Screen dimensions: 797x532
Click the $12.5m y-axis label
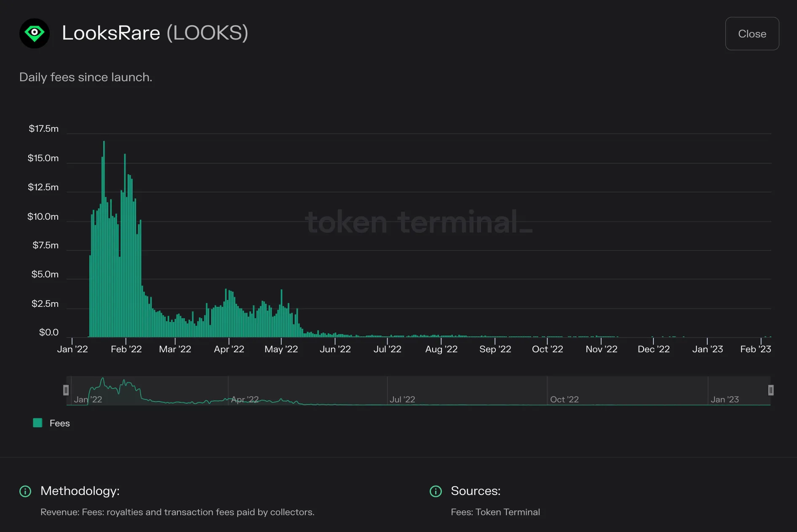(43, 187)
